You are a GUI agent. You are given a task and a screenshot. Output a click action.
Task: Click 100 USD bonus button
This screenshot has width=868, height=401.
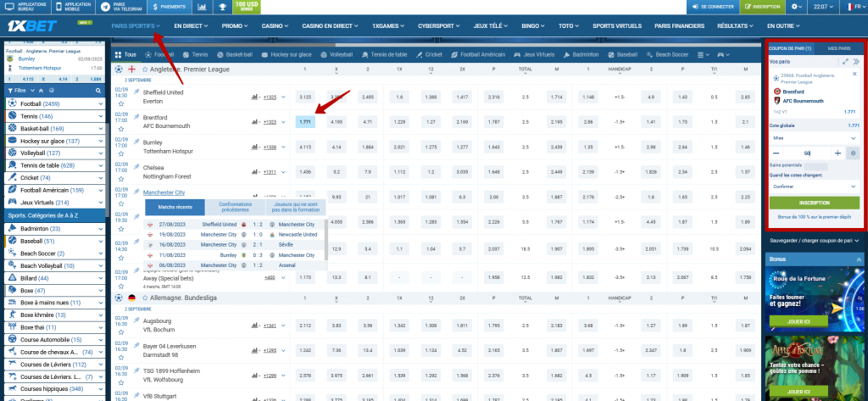(x=247, y=7)
